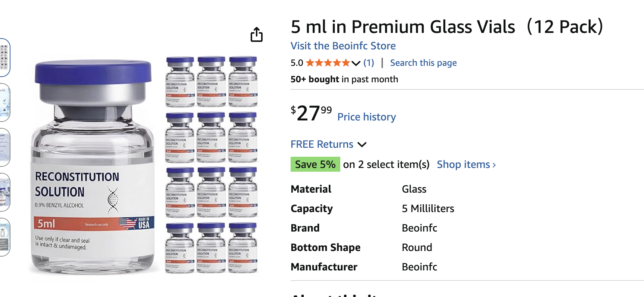Click the orange star rating icons
This screenshot has height=297, width=644.
328,63
